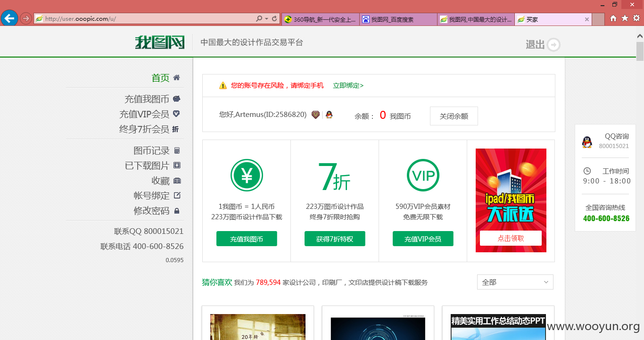Click the 联系QQ 800015021 text
644x340 pixels.
click(149, 232)
